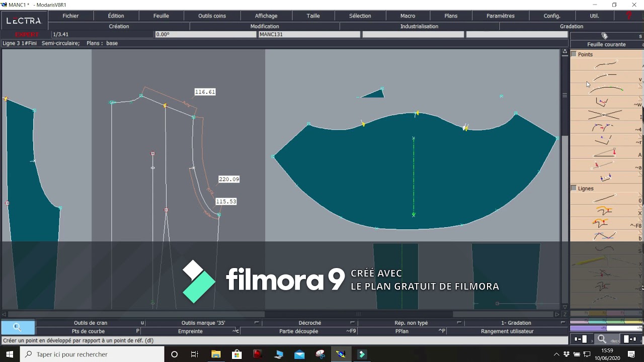Click the red question mark help icon
The height and width of the screenshot is (362, 644).
(x=629, y=16)
